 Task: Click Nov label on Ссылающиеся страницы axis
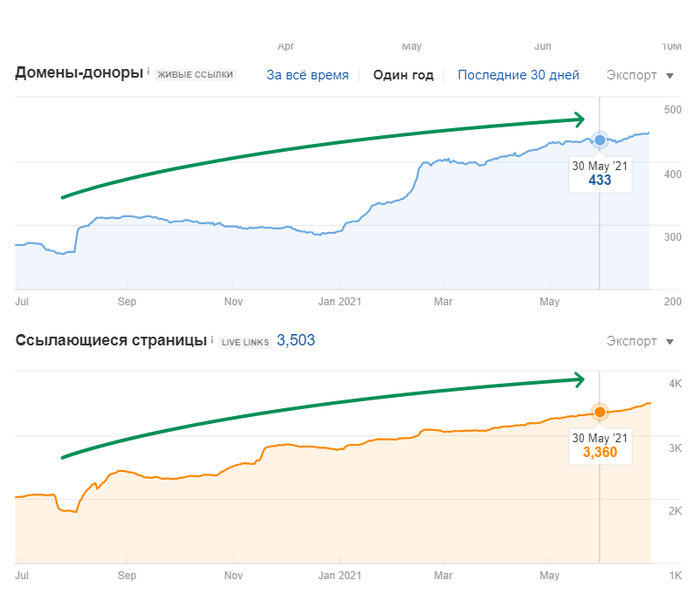[x=233, y=576]
